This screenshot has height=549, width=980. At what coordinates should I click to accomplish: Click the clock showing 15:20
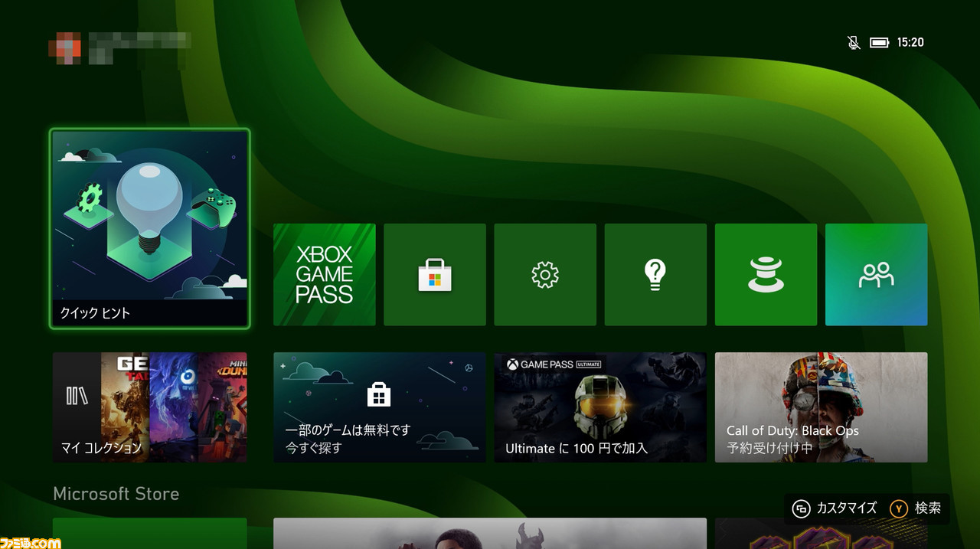click(910, 42)
